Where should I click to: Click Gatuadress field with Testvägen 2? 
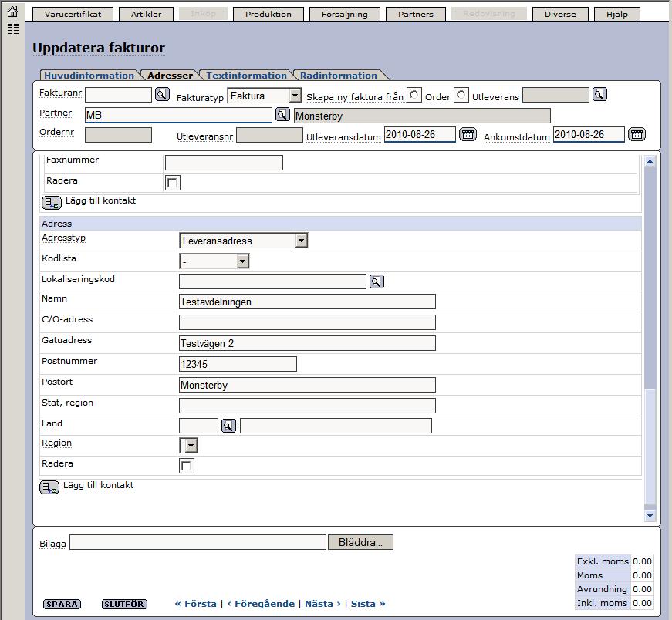(307, 343)
